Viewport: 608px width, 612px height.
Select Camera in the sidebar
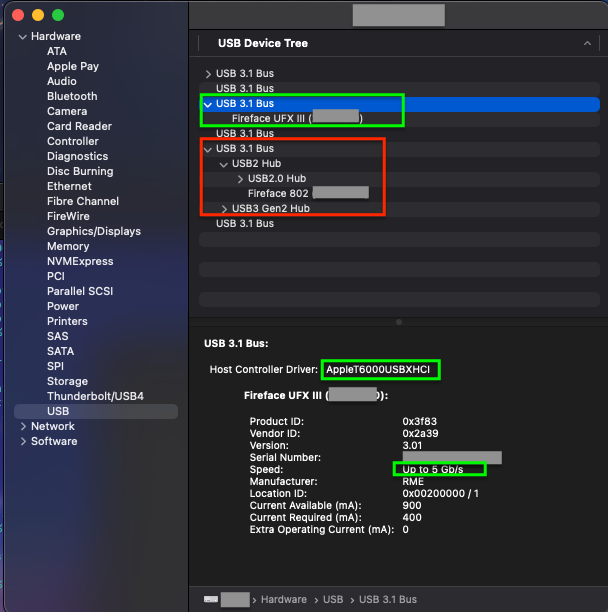(x=67, y=111)
